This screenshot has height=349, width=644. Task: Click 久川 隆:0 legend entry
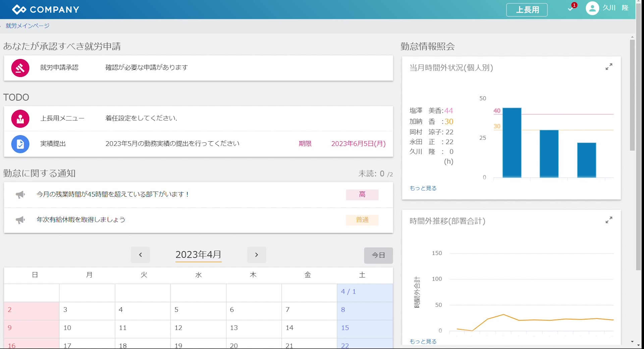(x=431, y=152)
